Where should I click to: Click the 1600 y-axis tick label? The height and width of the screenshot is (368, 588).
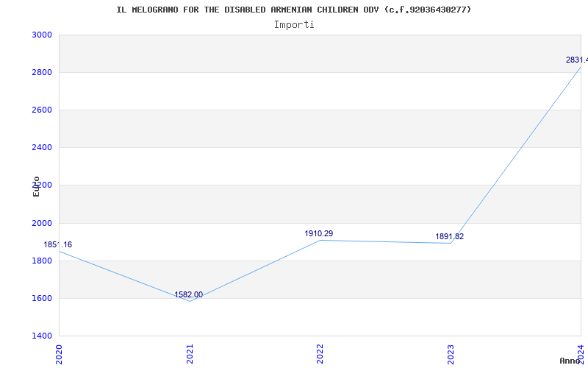click(42, 298)
